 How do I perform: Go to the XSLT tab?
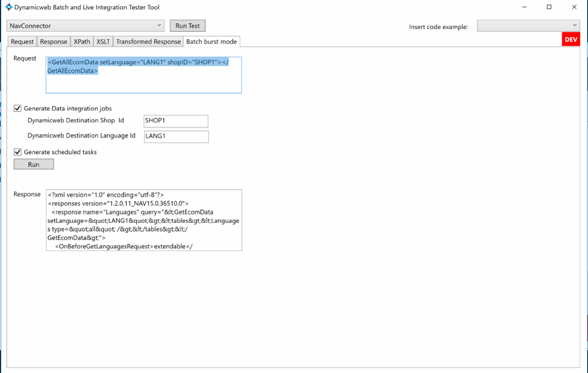(x=103, y=42)
